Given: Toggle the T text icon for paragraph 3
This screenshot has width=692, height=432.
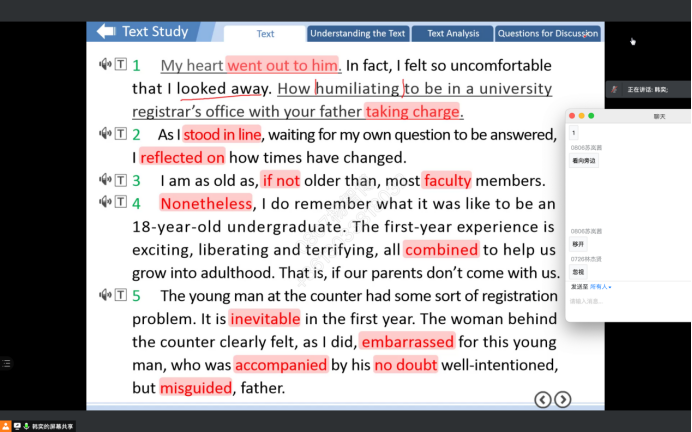Looking at the screenshot, I should (x=121, y=180).
